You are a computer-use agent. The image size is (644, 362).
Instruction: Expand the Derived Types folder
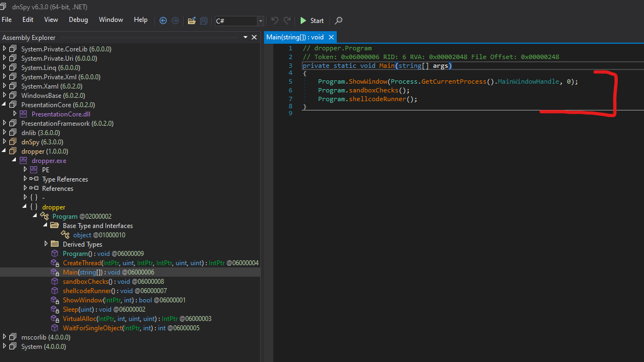[x=46, y=244]
